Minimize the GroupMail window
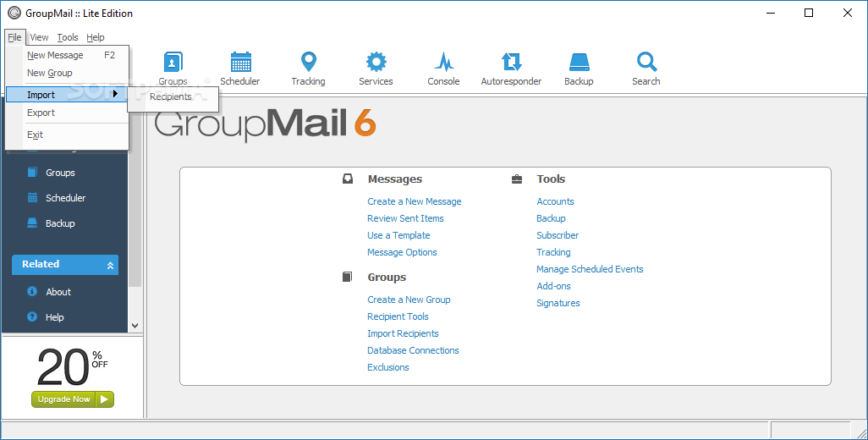Screen dimensions: 868x440 (x=770, y=13)
